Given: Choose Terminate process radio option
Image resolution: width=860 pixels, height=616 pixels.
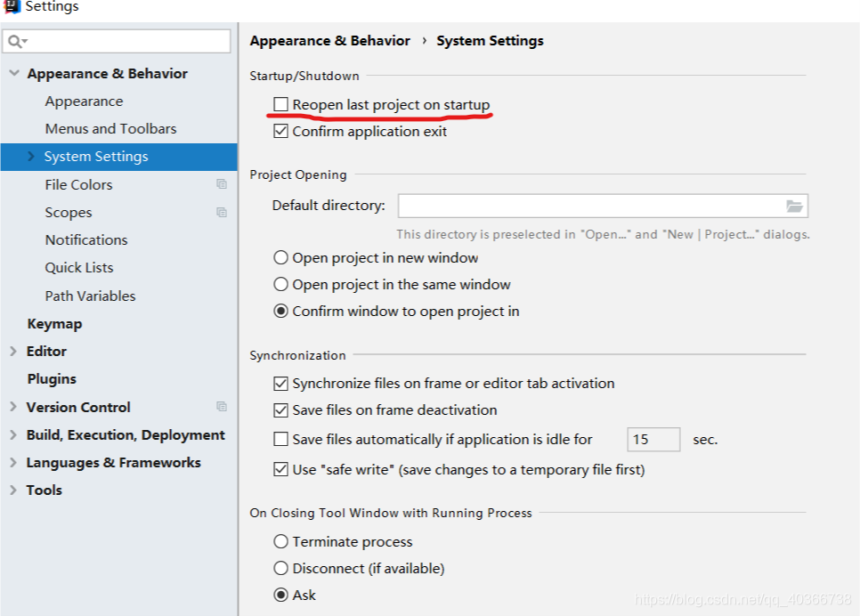Looking at the screenshot, I should click(x=281, y=542).
